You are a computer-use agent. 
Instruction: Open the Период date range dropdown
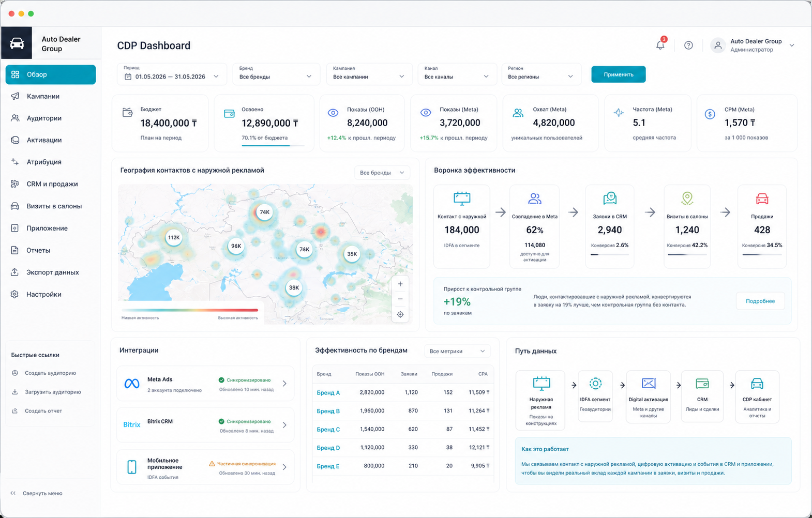point(172,74)
